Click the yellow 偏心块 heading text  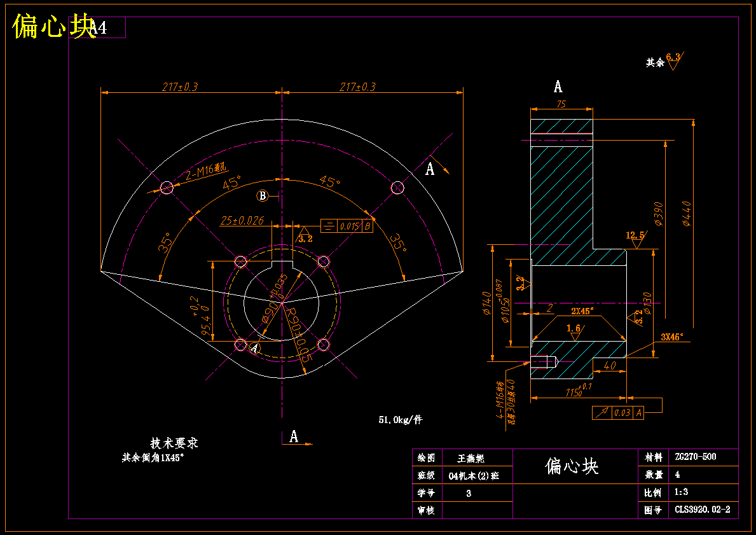53,26
